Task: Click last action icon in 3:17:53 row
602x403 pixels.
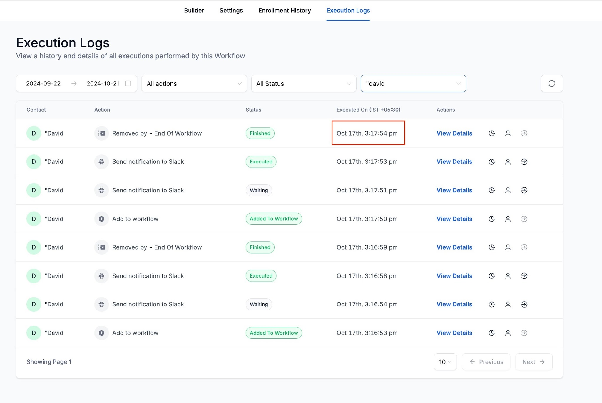Action: point(524,162)
